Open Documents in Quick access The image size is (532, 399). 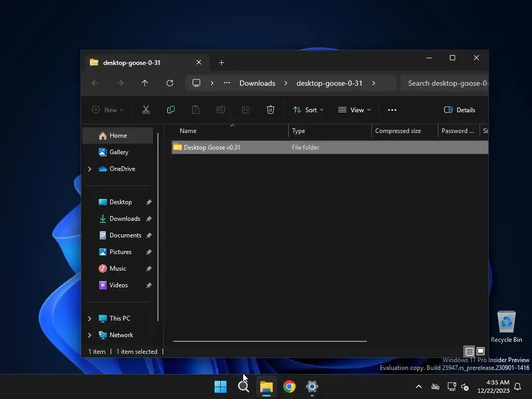coord(120,235)
